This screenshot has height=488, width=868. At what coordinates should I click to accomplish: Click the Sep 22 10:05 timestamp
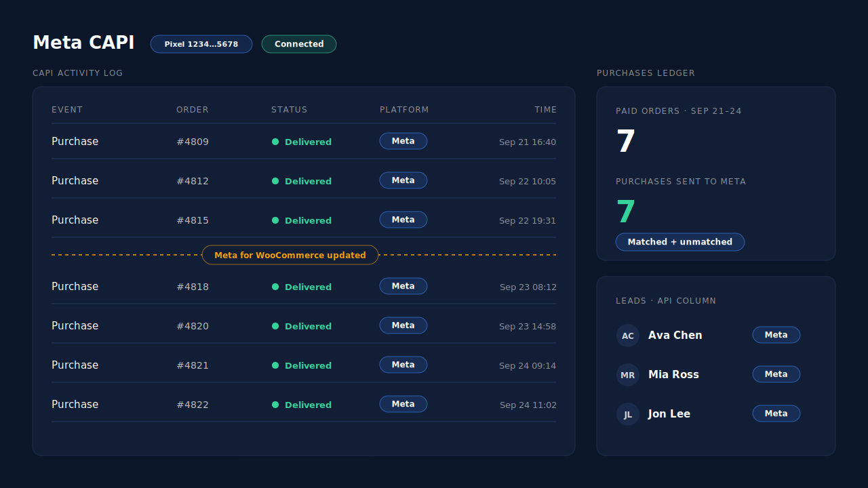pyautogui.click(x=528, y=181)
